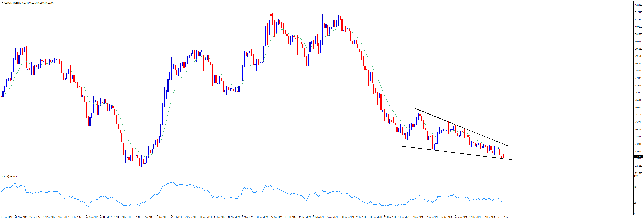
Task: Click the 6.21530 label at axis bottom
Action: [x=638, y=173]
